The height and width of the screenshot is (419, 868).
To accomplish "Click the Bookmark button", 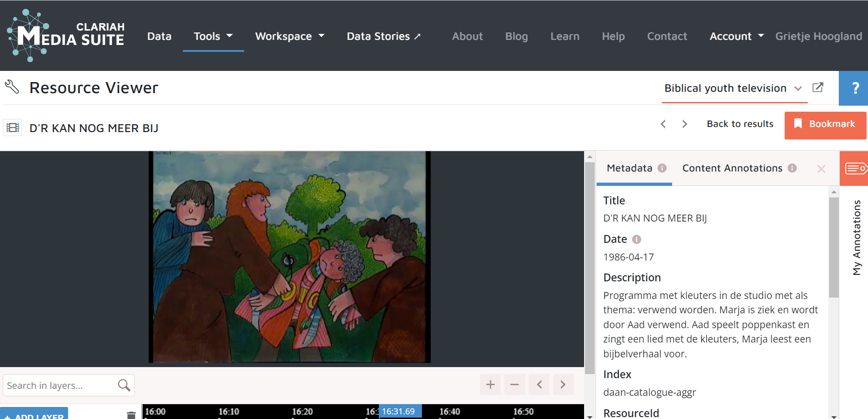I will tap(825, 124).
